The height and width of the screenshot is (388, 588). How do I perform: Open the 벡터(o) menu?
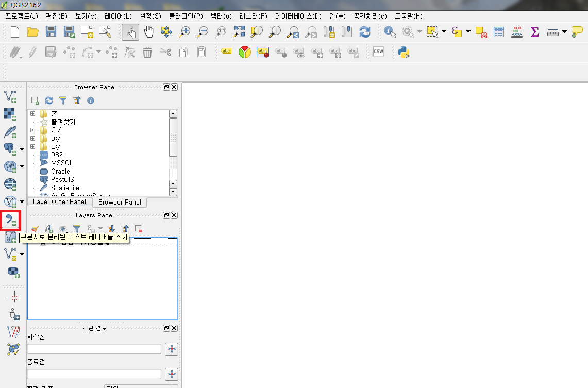(221, 16)
